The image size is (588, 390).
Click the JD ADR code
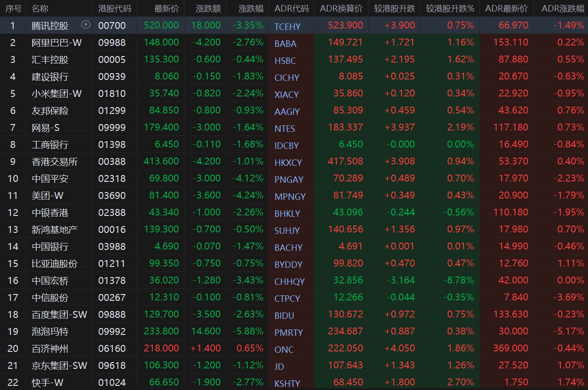pyautogui.click(x=279, y=367)
